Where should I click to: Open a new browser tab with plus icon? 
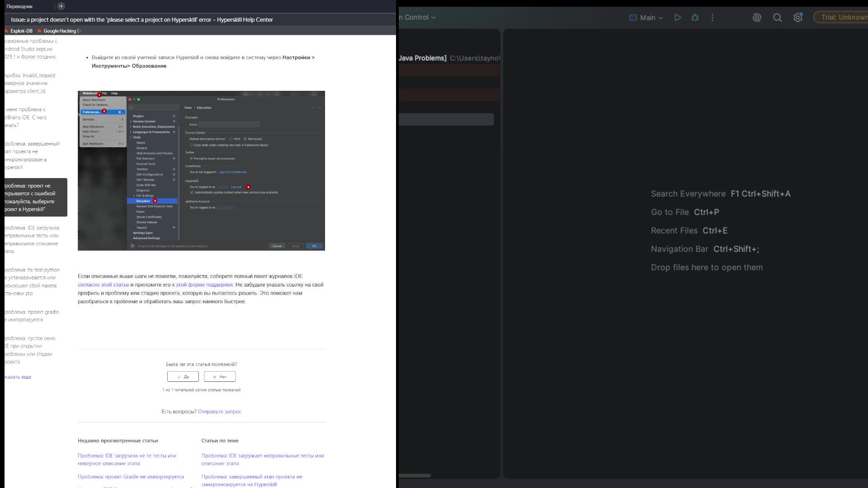coord(61,6)
